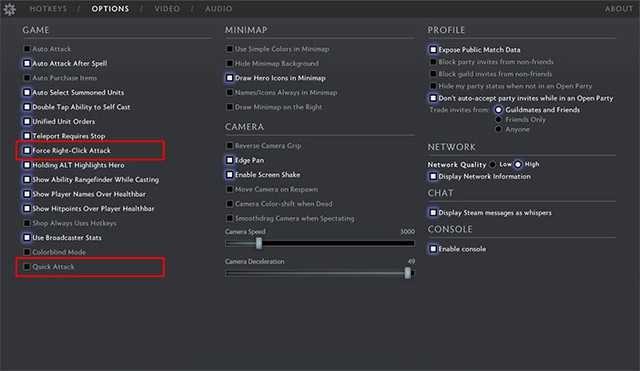
Task: Enable Hide my party status option
Action: coord(433,86)
